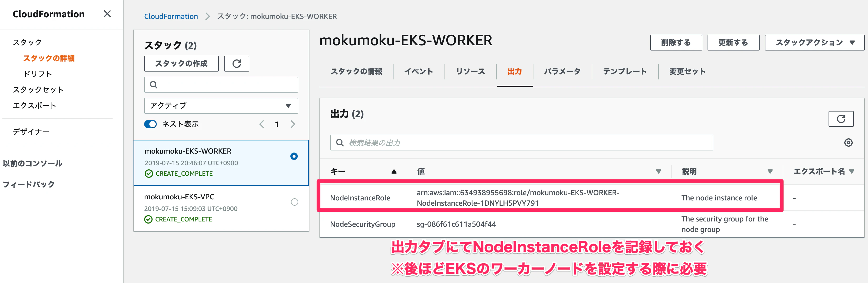The height and width of the screenshot is (283, 868).
Task: Open the 変更セット tab
Action: click(687, 72)
